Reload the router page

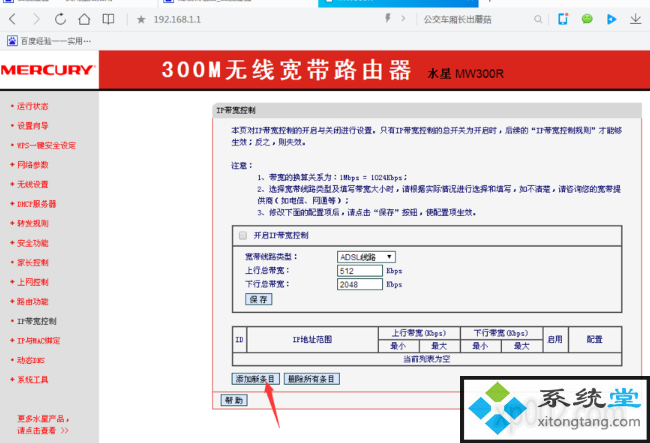point(61,19)
